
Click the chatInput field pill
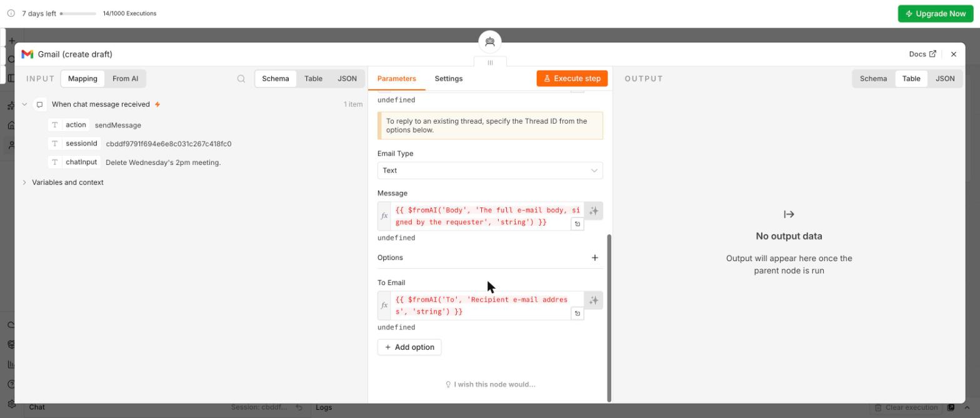click(74, 162)
